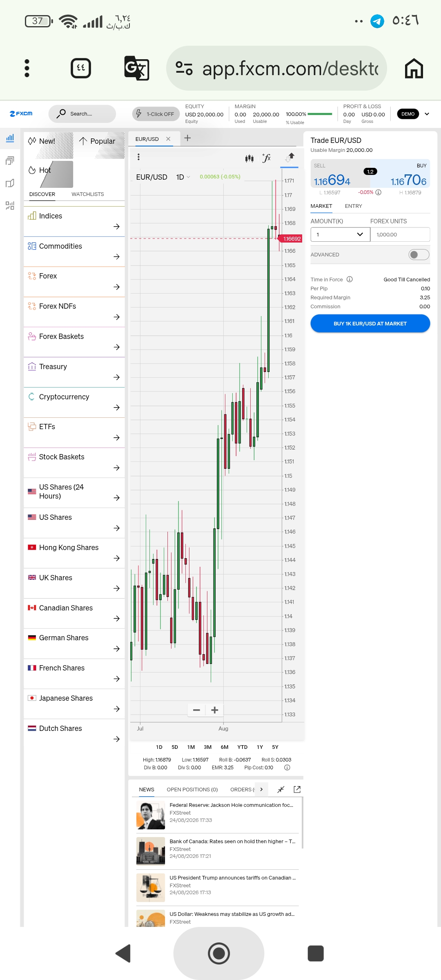Screen dimensions: 441x980
Task: Show spread percentage info icon
Action: pyautogui.click(x=379, y=192)
